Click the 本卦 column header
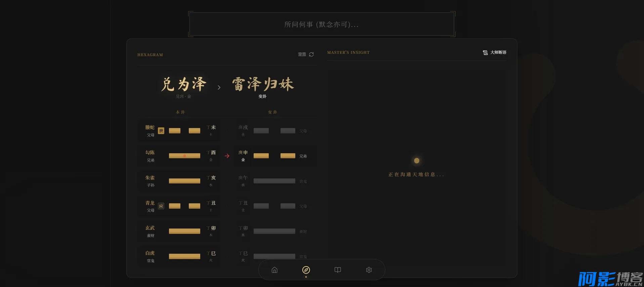This screenshot has width=644, height=287. [180, 112]
